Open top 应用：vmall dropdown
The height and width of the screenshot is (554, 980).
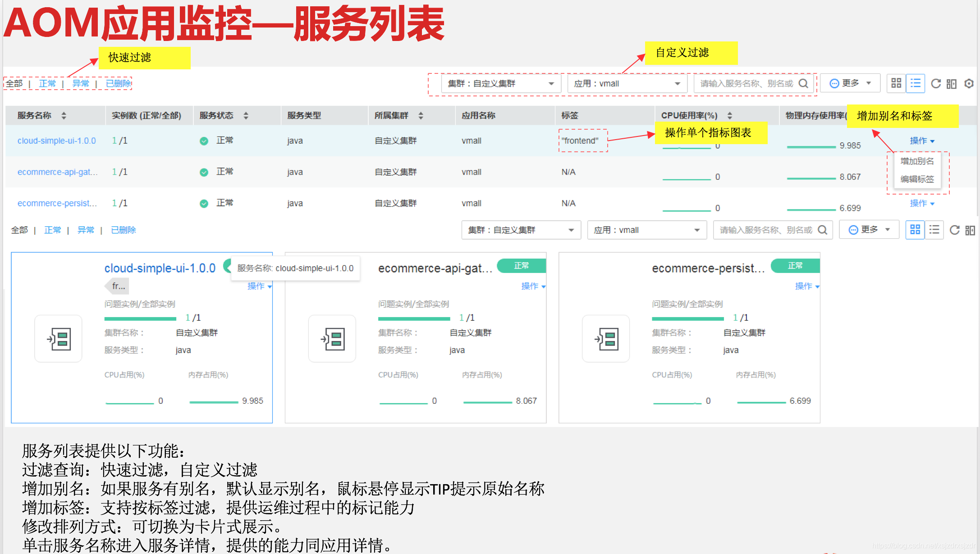coord(627,84)
